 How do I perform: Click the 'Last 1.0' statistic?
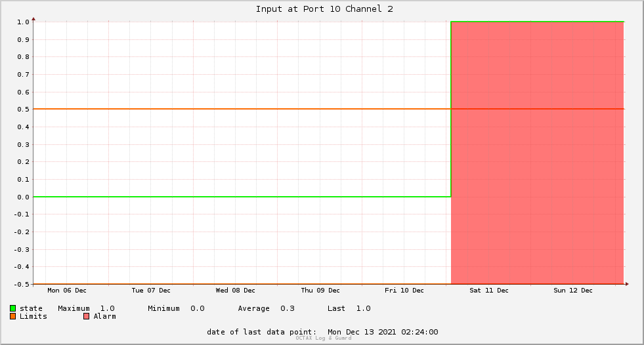point(349,308)
